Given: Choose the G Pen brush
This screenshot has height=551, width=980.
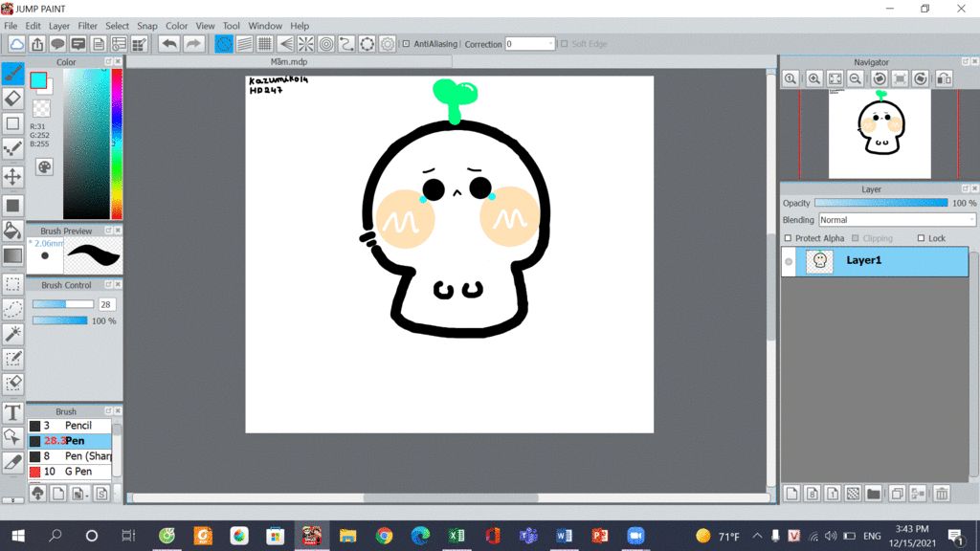Looking at the screenshot, I should coord(69,472).
